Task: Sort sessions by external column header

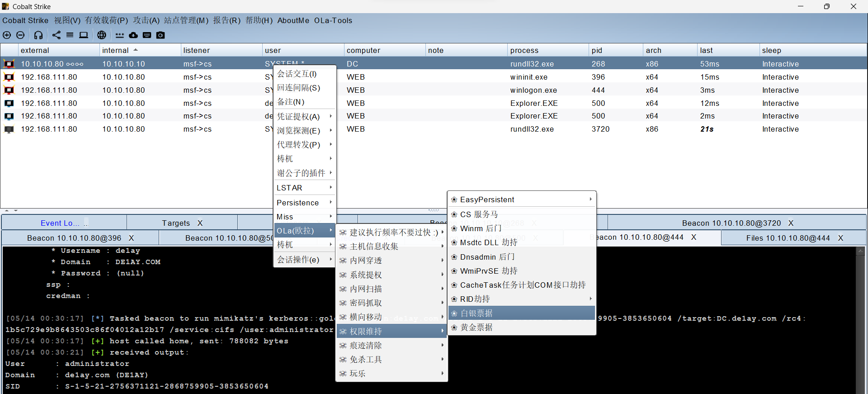Action: [59, 50]
